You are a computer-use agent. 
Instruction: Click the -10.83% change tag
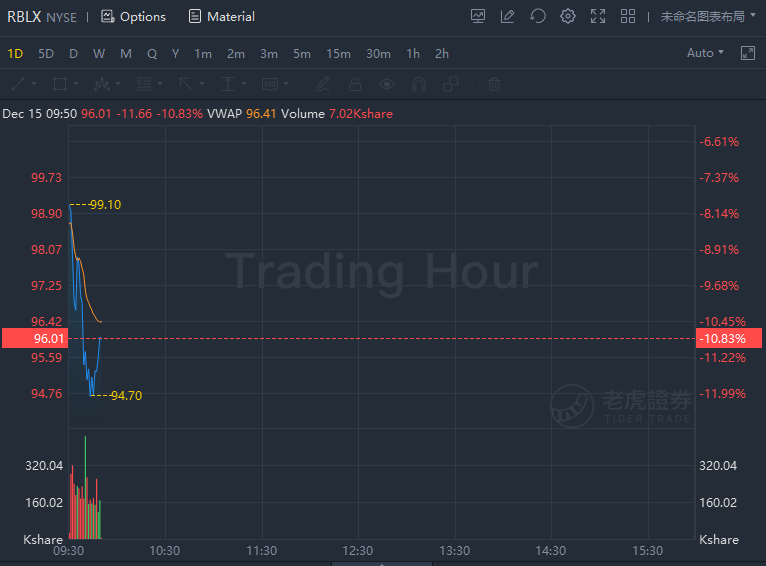728,338
